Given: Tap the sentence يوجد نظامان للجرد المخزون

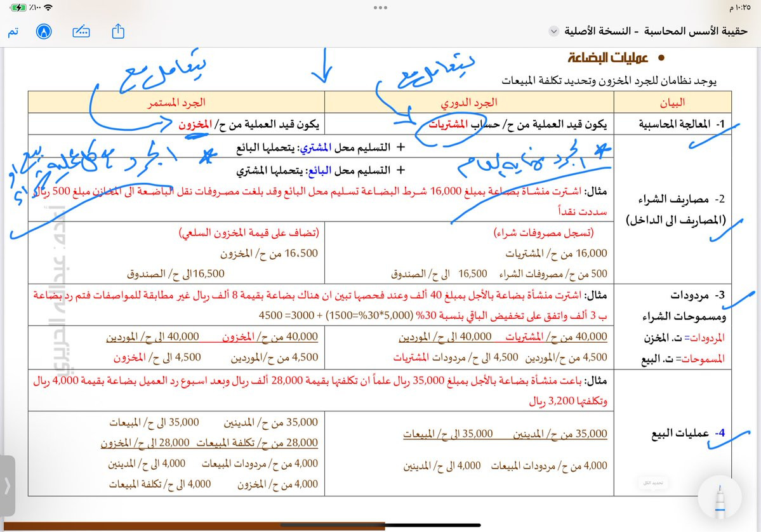Looking at the screenshot, I should (609, 81).
